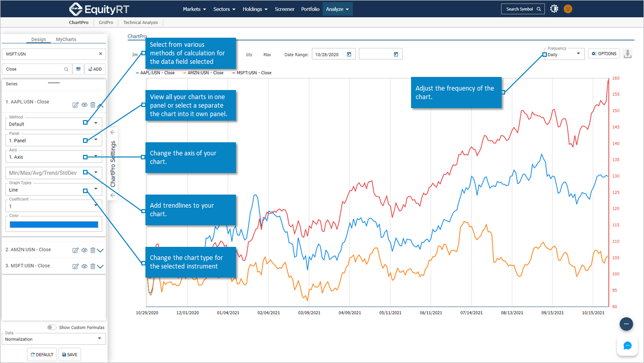
Task: Enable Show Custom Formulas switch
Action: [52, 327]
